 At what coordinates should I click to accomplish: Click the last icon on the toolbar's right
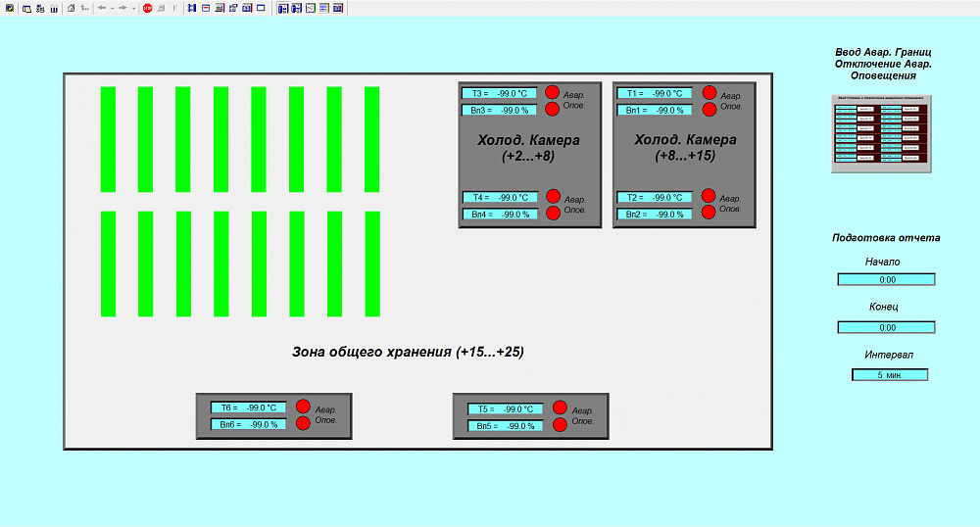pyautogui.click(x=338, y=8)
